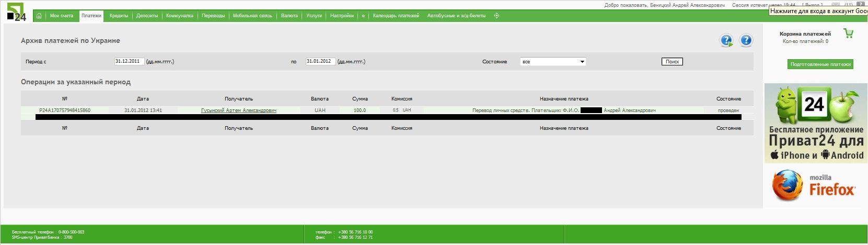The width and height of the screenshot is (868, 245).
Task: Click the status cell 'проведен'
Action: click(x=728, y=110)
